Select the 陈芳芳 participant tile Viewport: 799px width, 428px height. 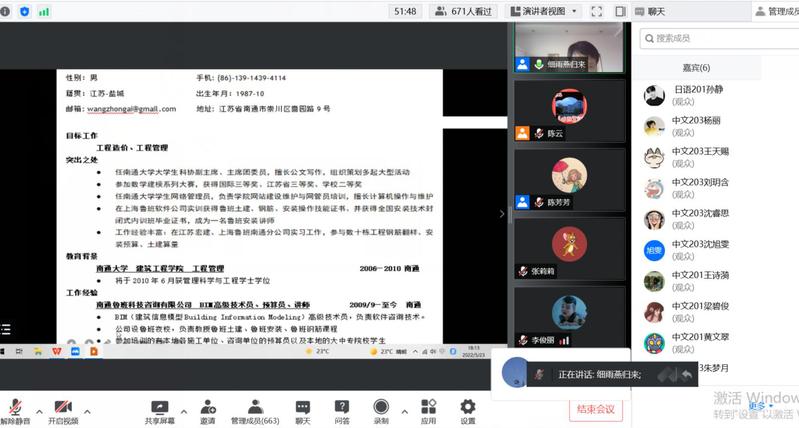(569, 179)
